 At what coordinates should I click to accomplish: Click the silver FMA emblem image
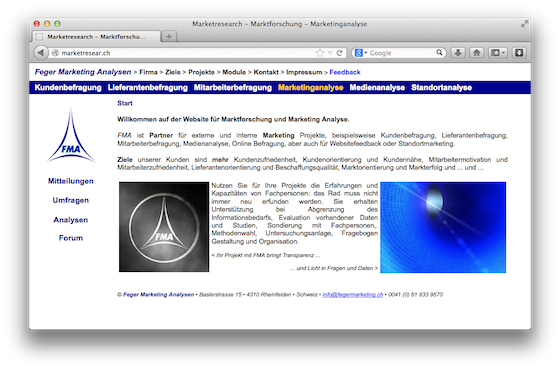[164, 227]
